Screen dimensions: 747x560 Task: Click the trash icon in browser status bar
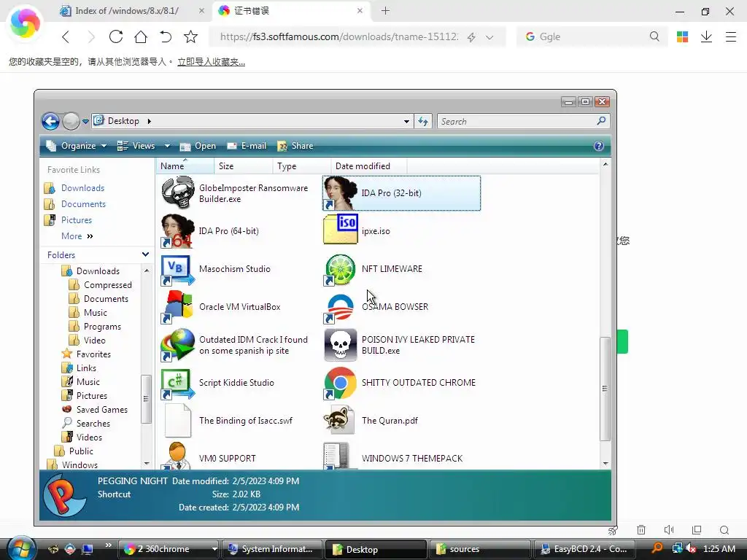coord(641,530)
